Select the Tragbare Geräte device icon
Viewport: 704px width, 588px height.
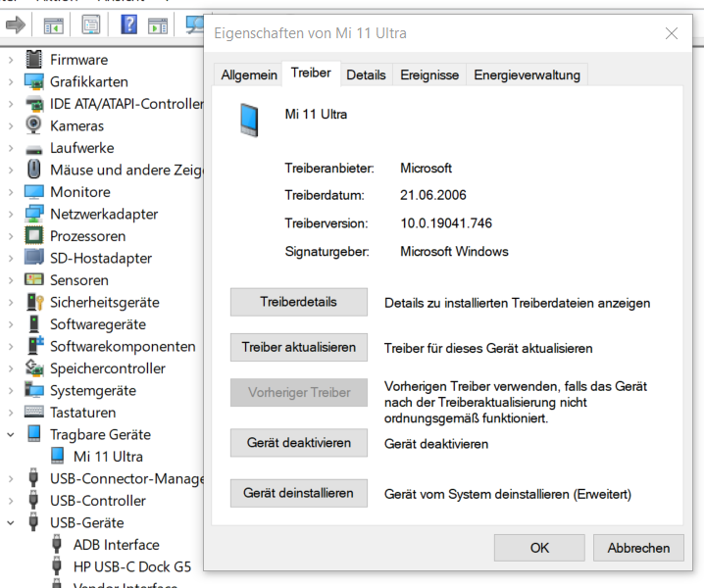(x=34, y=433)
